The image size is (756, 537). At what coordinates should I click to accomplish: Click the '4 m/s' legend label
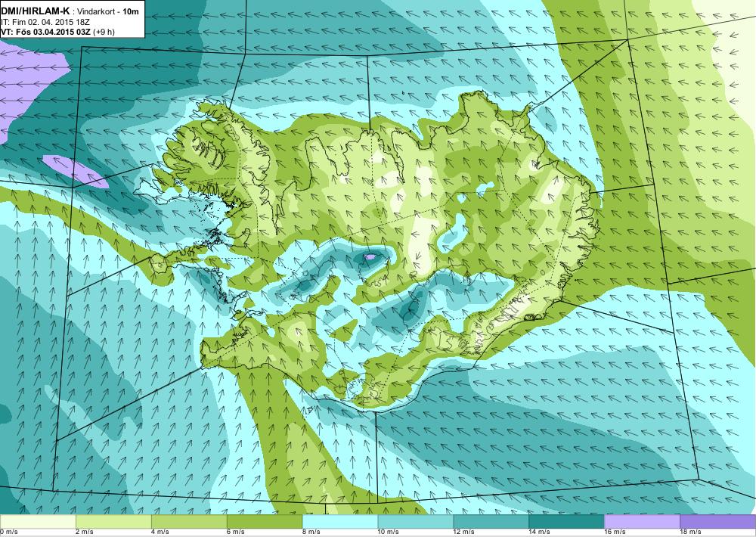click(160, 532)
